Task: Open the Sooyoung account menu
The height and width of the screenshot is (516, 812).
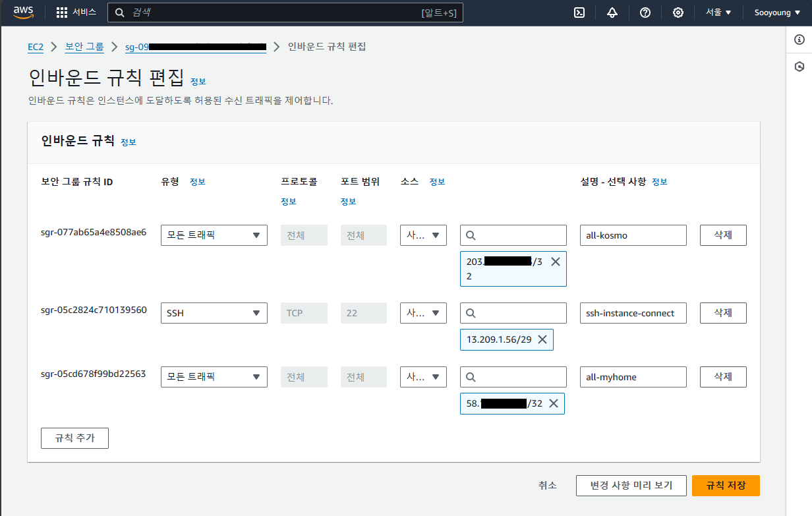Action: click(776, 12)
